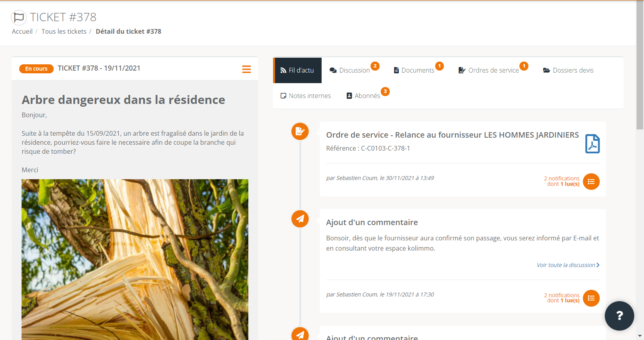The height and width of the screenshot is (340, 644).
Task: Show notifications list for 30/11/2021 service order
Action: (591, 182)
